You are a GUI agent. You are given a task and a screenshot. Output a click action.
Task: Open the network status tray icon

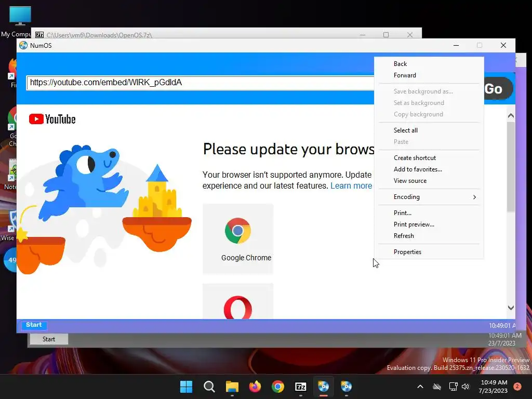click(x=453, y=387)
